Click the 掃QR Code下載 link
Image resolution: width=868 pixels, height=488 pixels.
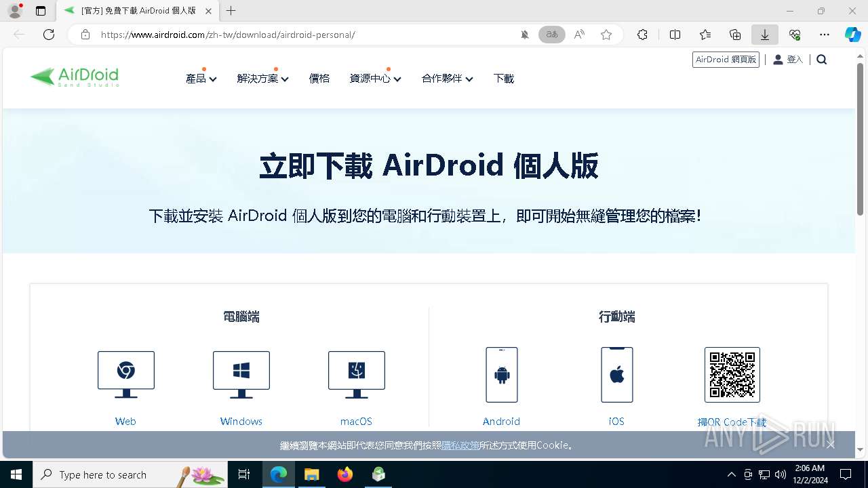pyautogui.click(x=732, y=422)
